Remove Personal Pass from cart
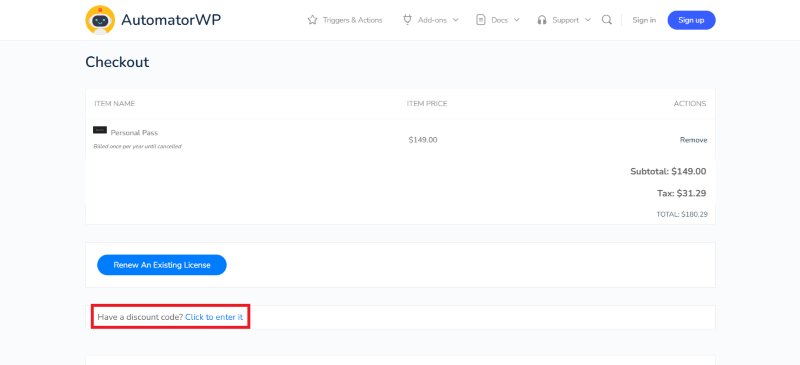800x365 pixels. pos(693,140)
